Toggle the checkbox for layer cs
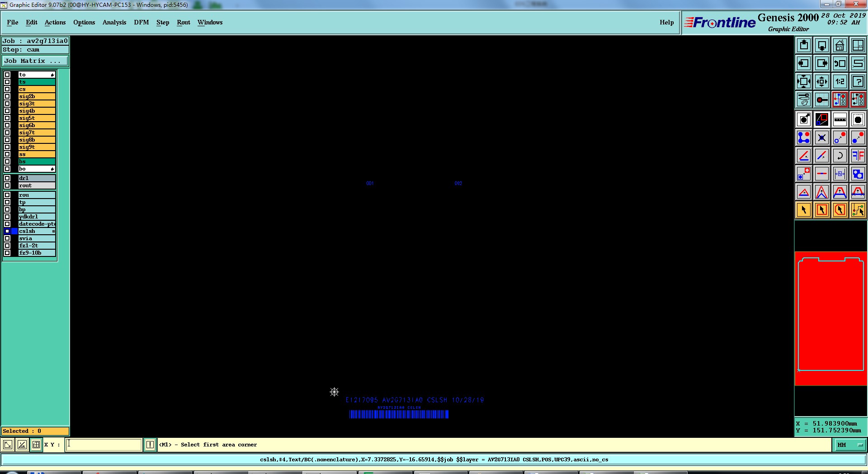The width and height of the screenshot is (868, 474). pos(7,89)
